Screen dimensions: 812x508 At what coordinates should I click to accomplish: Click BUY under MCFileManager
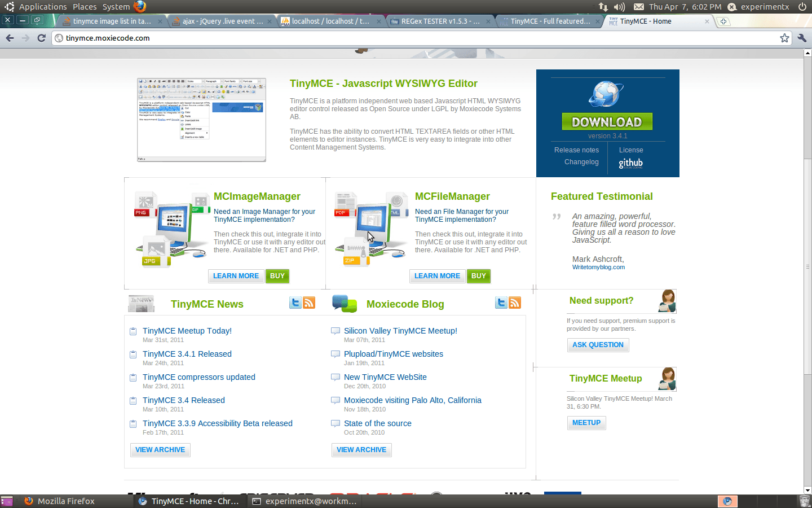[479, 276]
